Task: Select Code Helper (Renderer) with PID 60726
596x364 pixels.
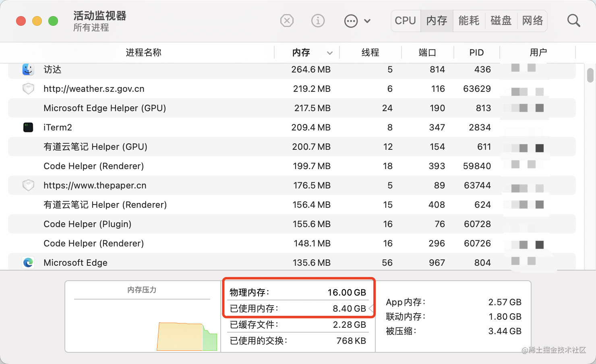Action: 93,243
